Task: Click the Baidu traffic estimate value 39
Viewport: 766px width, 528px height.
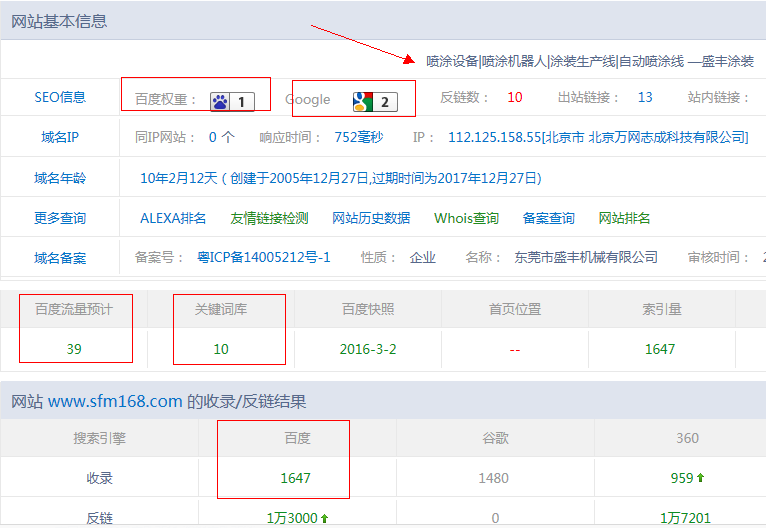Action: [x=74, y=349]
